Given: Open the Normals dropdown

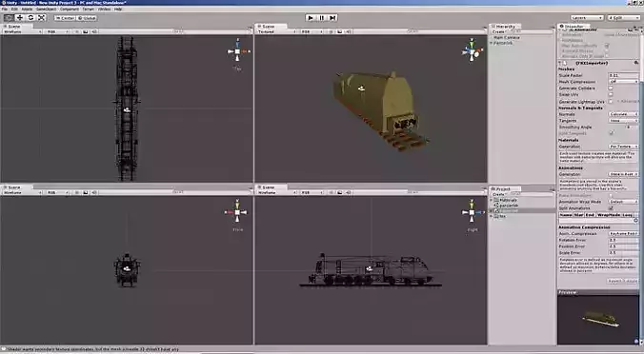Looking at the screenshot, I should click(x=623, y=114).
